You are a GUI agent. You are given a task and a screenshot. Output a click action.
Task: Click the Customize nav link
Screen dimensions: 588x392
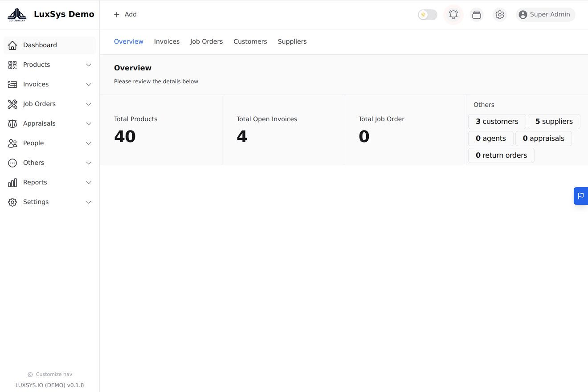49,375
